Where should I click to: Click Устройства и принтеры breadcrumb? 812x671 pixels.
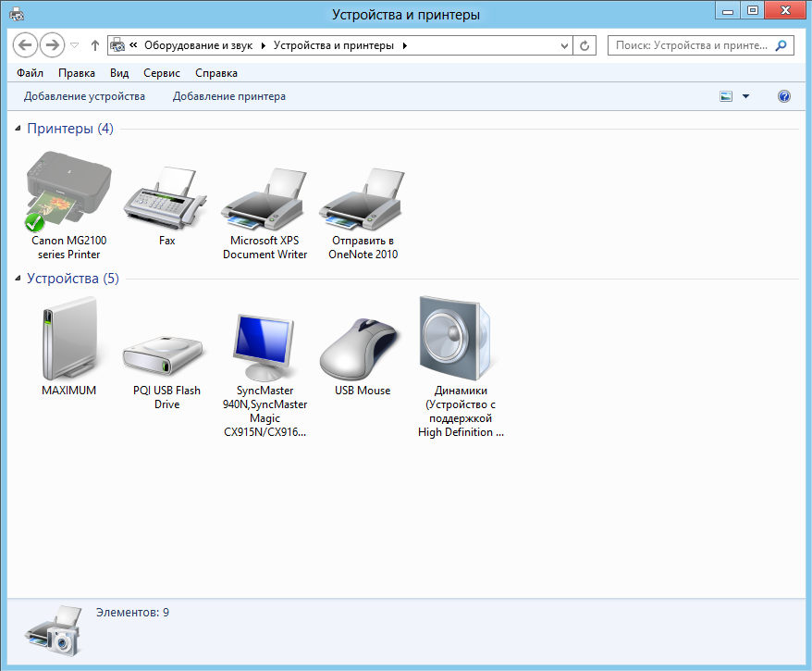[x=334, y=45]
